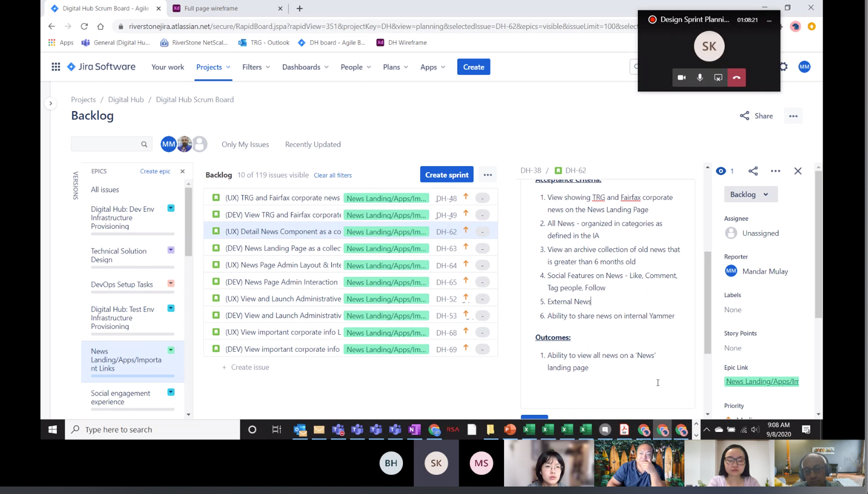Open Digital Hub breadcrumb link
The height and width of the screenshot is (494, 868).
[126, 99]
